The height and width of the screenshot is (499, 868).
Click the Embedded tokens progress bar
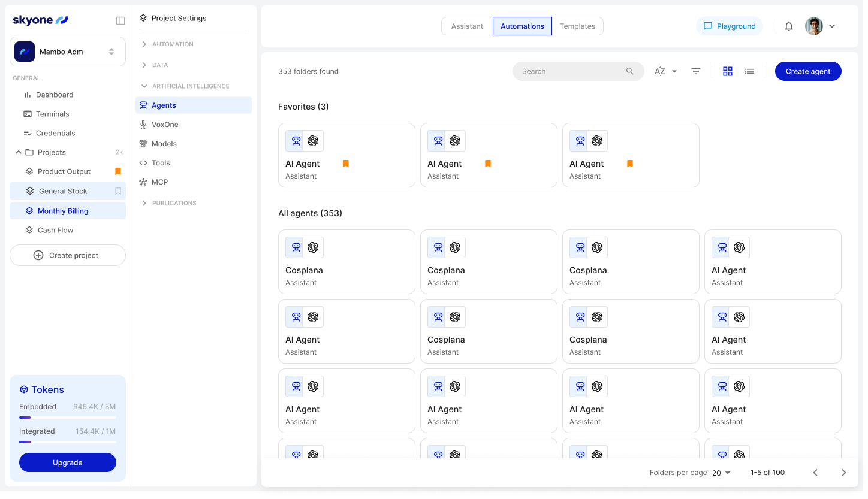[x=68, y=418]
